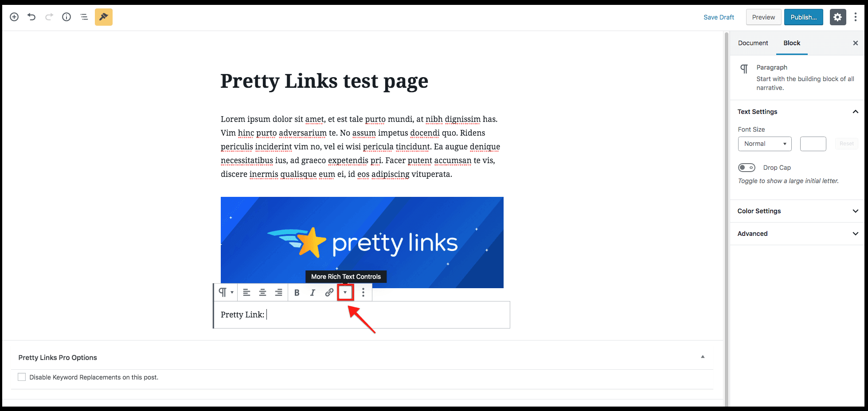
Task: Click the Publish button
Action: pyautogui.click(x=803, y=17)
